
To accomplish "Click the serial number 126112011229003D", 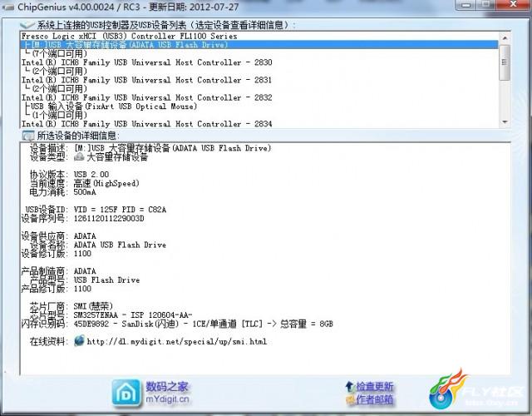I will [109, 218].
